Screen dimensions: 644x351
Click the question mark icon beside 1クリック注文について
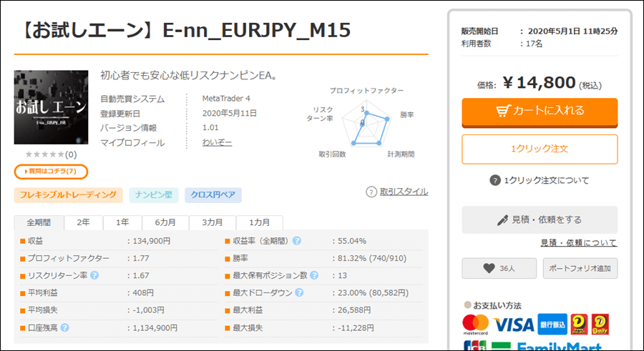click(495, 180)
